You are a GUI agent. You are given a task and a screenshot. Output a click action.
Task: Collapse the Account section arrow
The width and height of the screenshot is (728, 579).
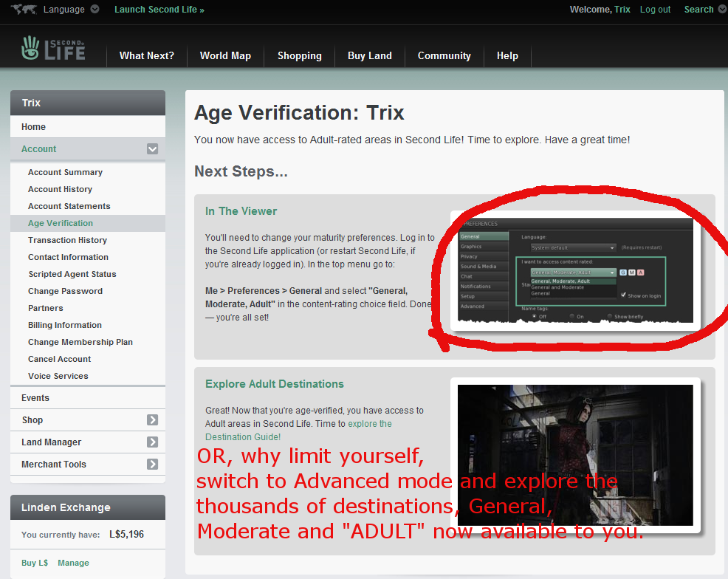[x=152, y=149]
